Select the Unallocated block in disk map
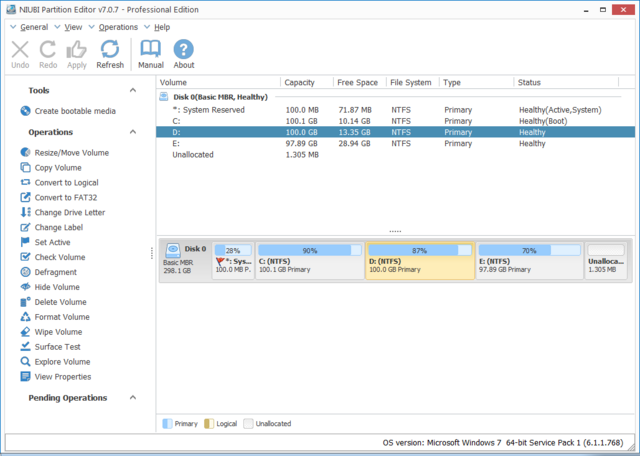Viewport: 640px width, 456px height. pyautogui.click(x=606, y=261)
